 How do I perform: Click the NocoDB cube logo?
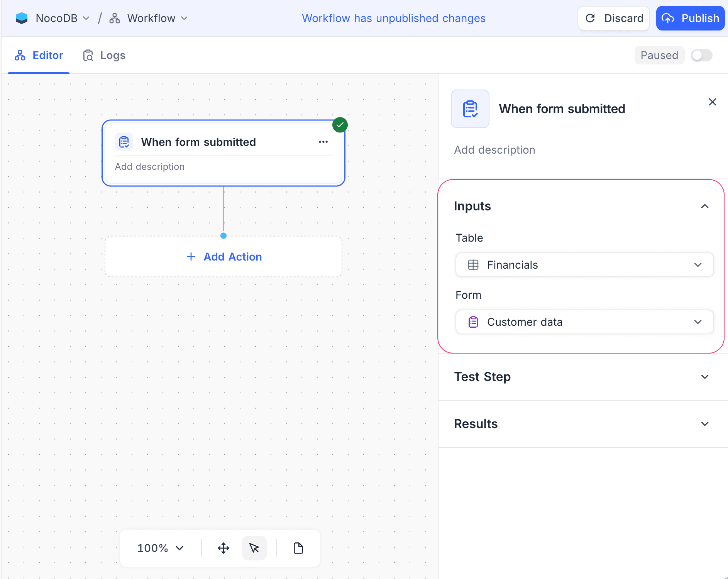(22, 18)
